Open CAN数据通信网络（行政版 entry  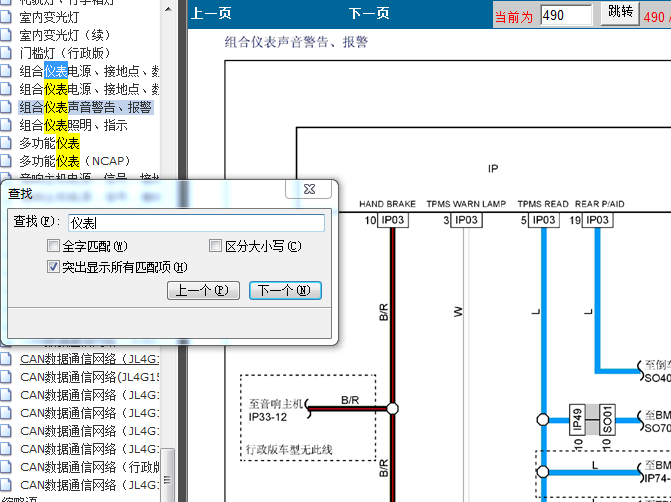[89, 467]
